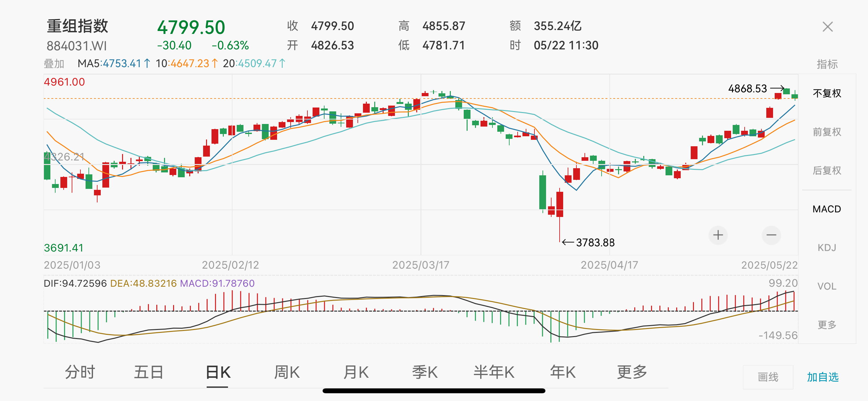
Task: Zoom out chart with minus button
Action: click(x=771, y=235)
